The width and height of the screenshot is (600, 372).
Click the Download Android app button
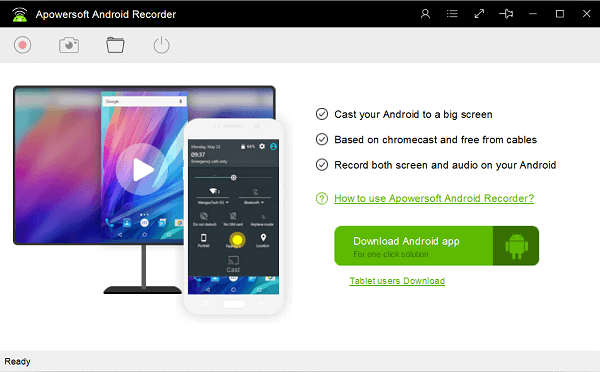[x=437, y=246]
